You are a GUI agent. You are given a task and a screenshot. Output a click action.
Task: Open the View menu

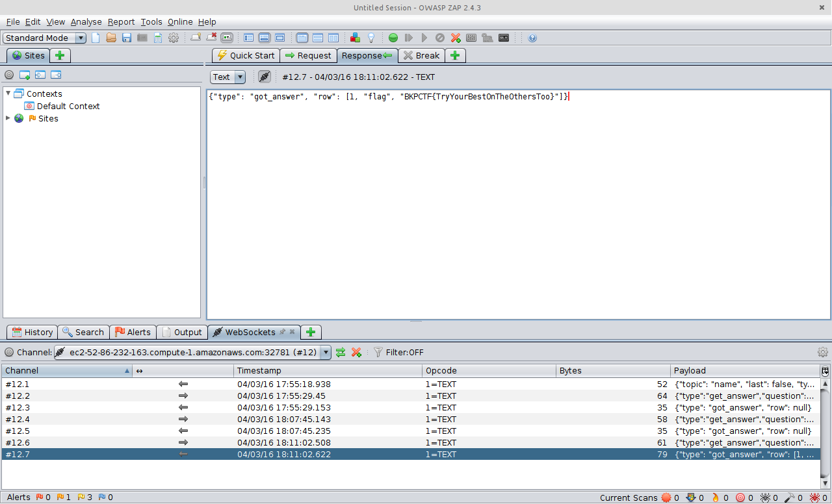tap(55, 21)
